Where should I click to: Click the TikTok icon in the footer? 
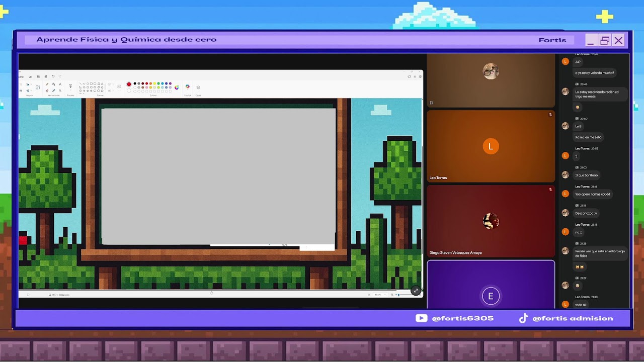coord(524,318)
